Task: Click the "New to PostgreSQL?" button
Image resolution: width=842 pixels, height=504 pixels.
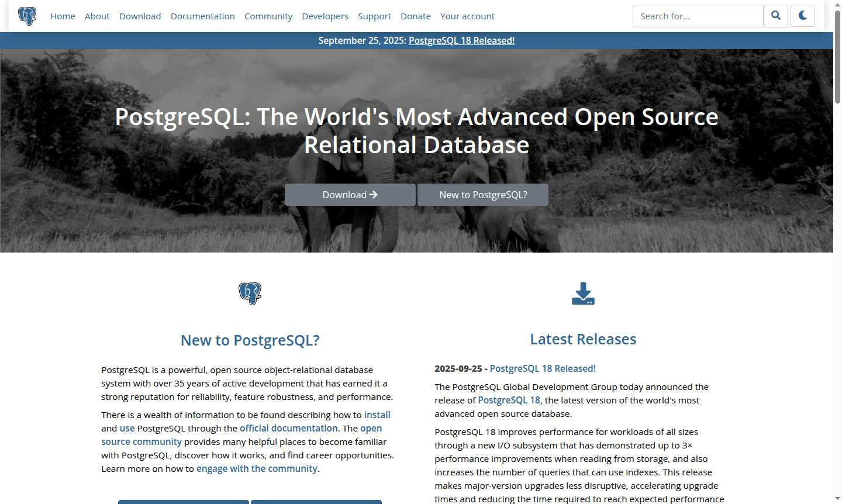Action: click(482, 194)
